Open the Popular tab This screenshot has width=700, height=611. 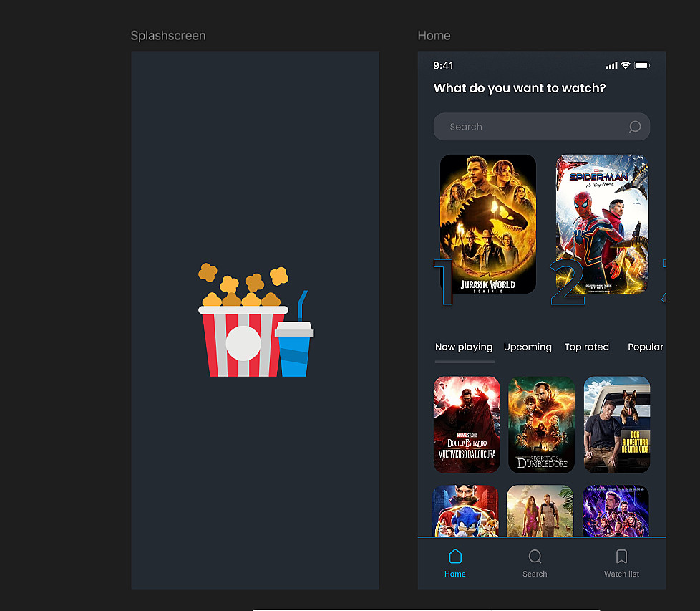pyautogui.click(x=646, y=347)
